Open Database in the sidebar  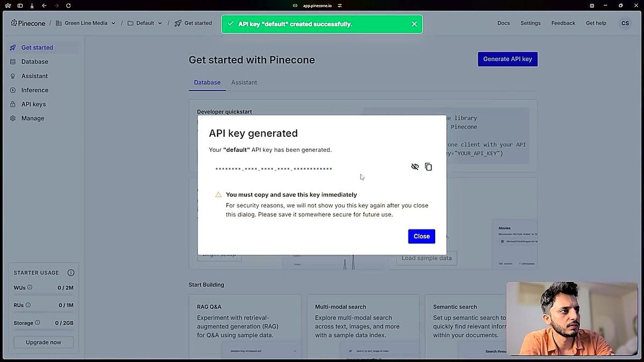coord(44,62)
